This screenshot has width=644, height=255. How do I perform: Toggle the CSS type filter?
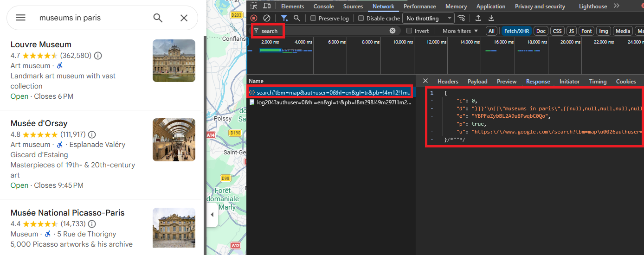(x=557, y=31)
